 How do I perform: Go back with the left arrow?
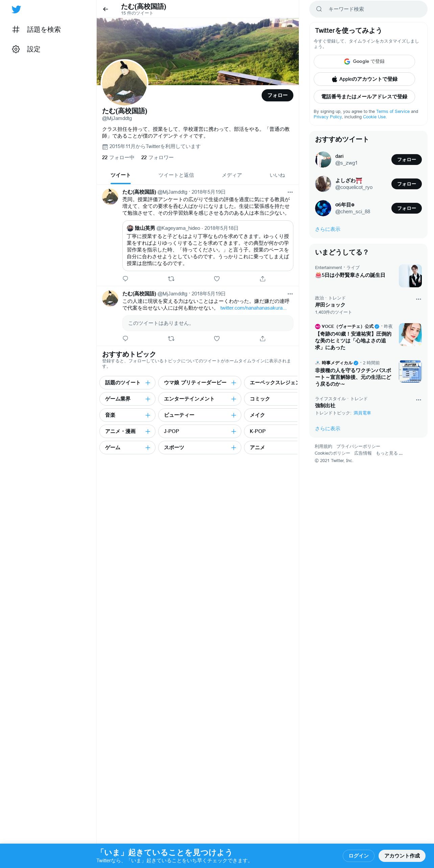pos(105,9)
